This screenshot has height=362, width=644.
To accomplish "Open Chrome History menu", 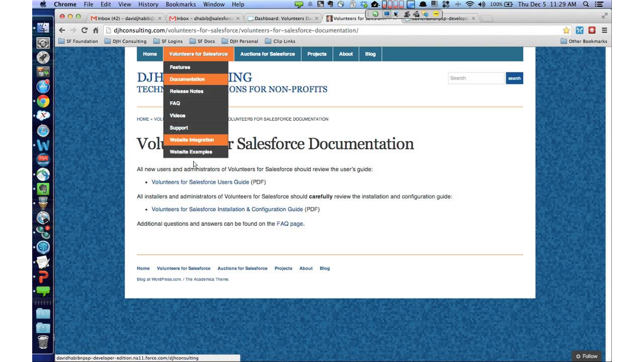I will (x=148, y=4).
